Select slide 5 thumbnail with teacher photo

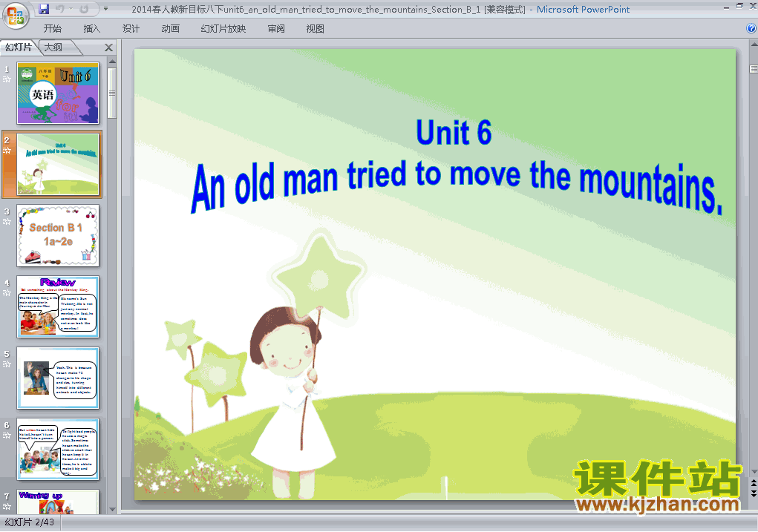(x=58, y=378)
